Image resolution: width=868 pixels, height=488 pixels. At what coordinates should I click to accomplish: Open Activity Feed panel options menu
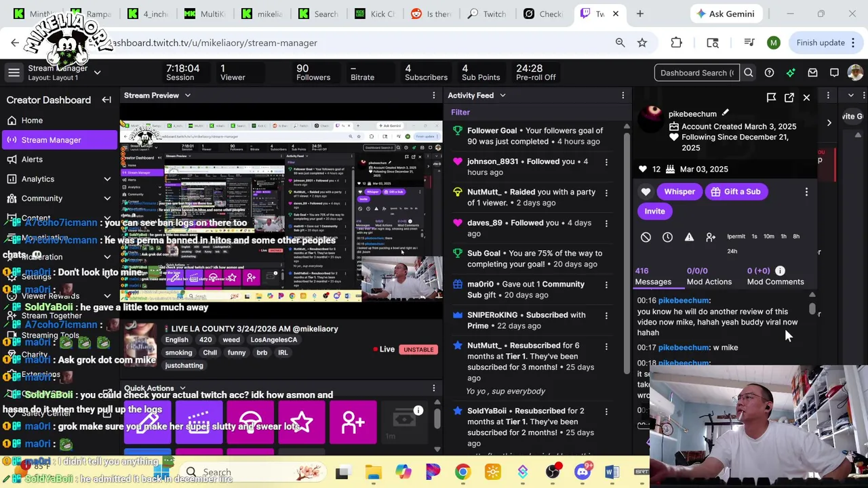(623, 96)
